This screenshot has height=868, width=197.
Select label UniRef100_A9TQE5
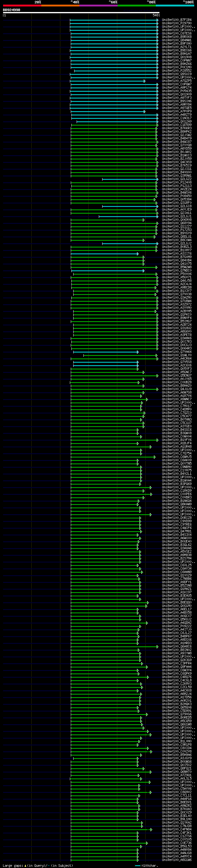coord(177,108)
